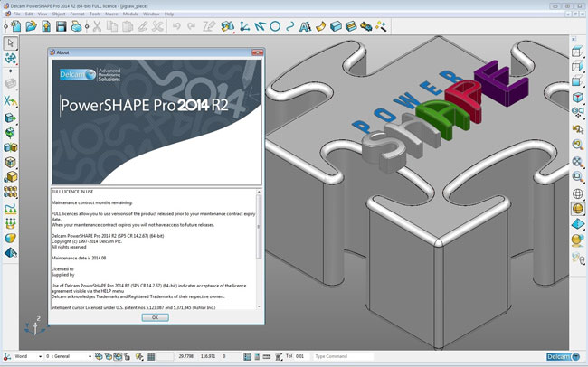The image size is (588, 367).
Task: Click OK in the About dialog
Action: point(156,317)
